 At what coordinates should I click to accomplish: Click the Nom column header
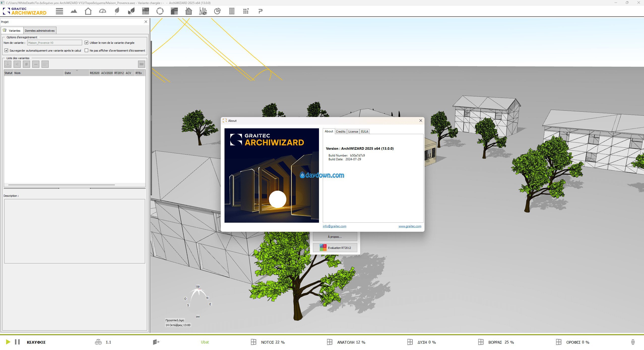tap(39, 73)
